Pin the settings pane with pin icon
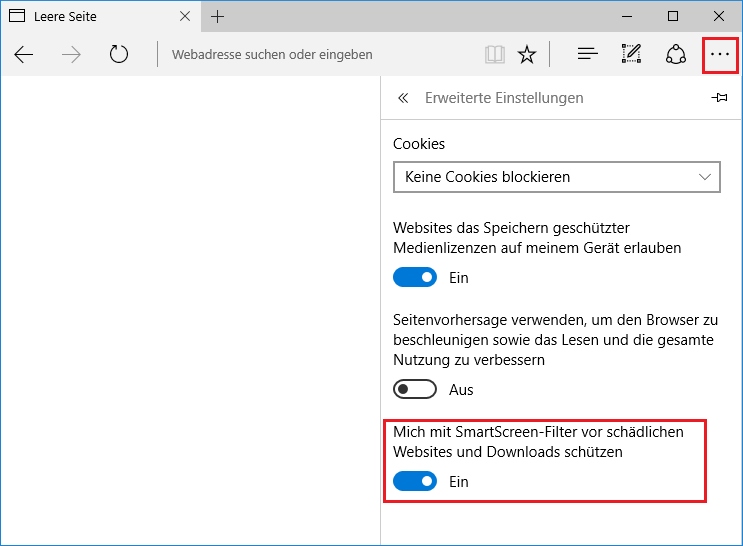The height and width of the screenshot is (546, 743). 719,98
